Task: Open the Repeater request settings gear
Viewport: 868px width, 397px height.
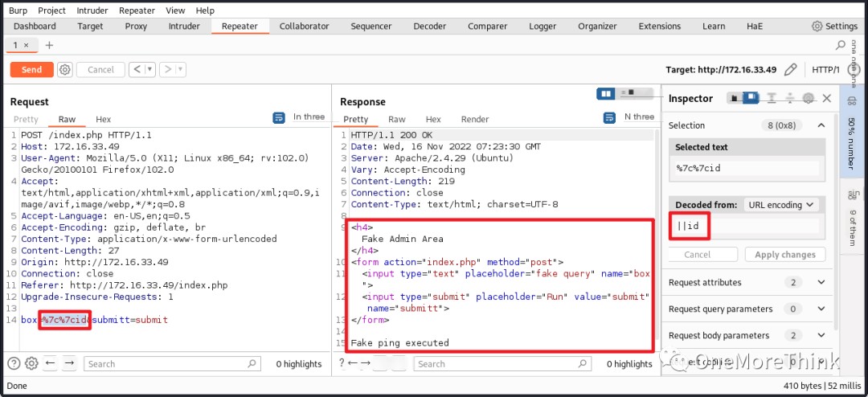Action: [65, 69]
